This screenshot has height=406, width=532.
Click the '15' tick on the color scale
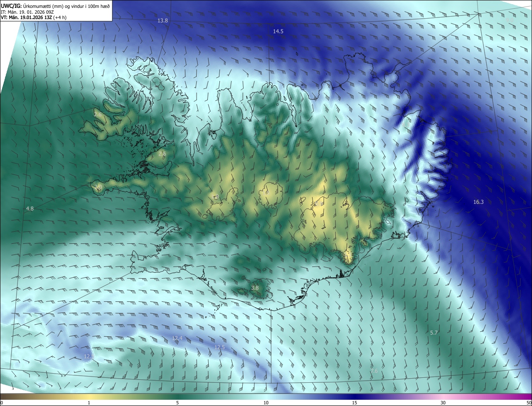[355, 403]
